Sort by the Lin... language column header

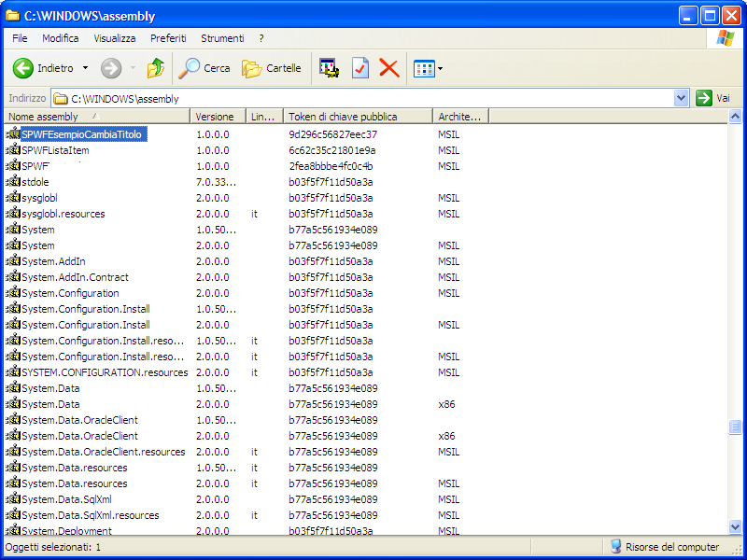tap(264, 117)
